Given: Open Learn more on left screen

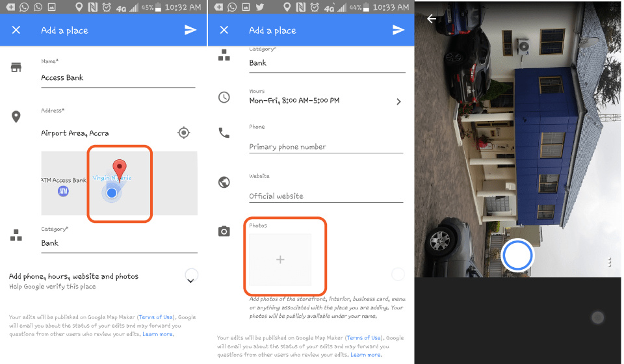Looking at the screenshot, I should 157,334.
